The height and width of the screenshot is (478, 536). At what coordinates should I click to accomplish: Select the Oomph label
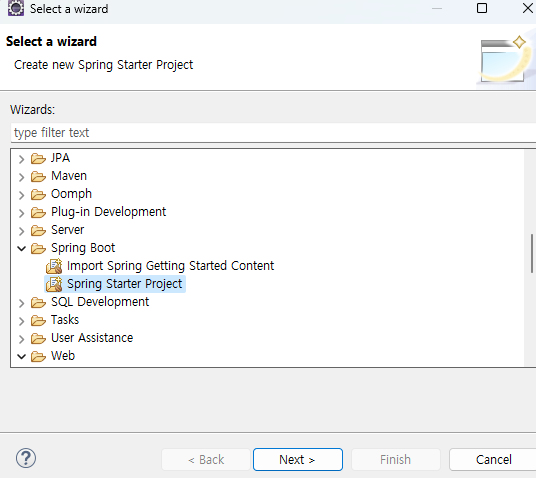[x=71, y=194]
